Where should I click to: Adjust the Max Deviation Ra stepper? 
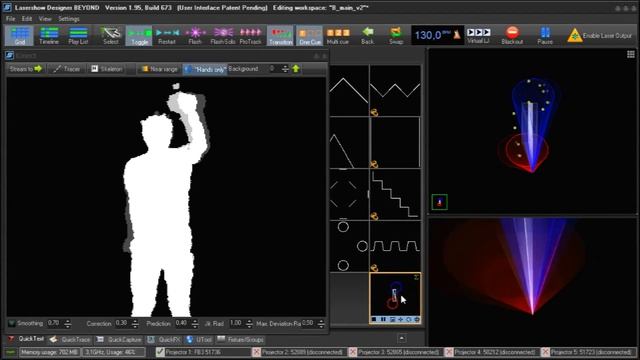click(x=321, y=324)
